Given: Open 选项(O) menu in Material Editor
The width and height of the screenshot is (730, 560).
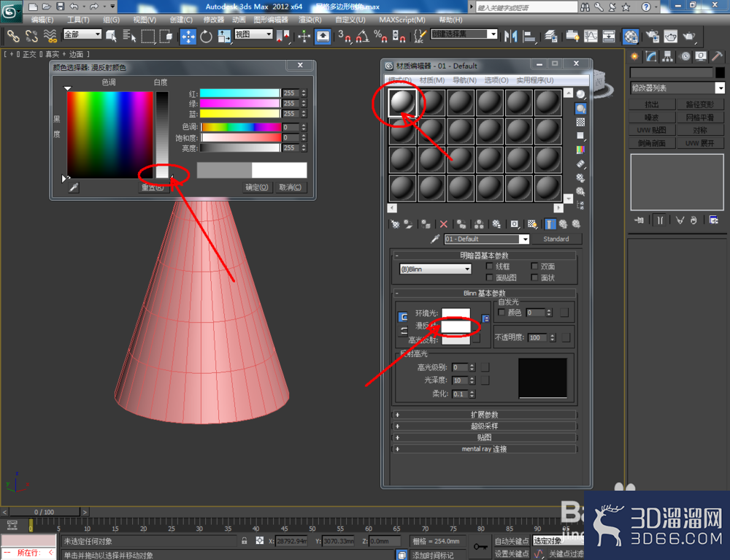Looking at the screenshot, I should pyautogui.click(x=496, y=80).
